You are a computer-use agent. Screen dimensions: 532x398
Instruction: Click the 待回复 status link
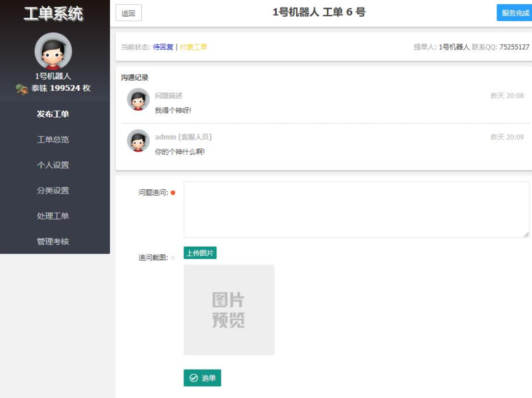(x=163, y=47)
